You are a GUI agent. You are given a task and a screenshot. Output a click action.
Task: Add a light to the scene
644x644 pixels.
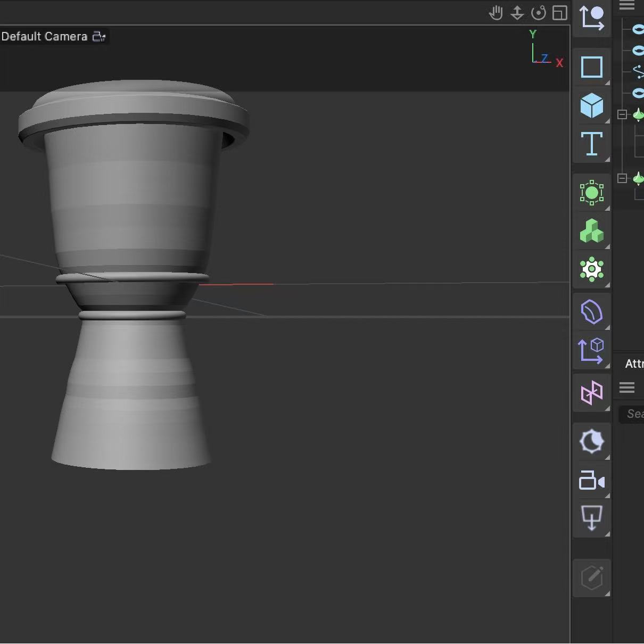592,442
